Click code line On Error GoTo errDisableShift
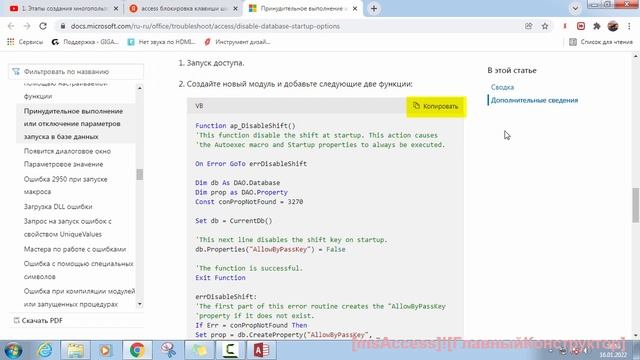The image size is (640, 360). coord(251,164)
